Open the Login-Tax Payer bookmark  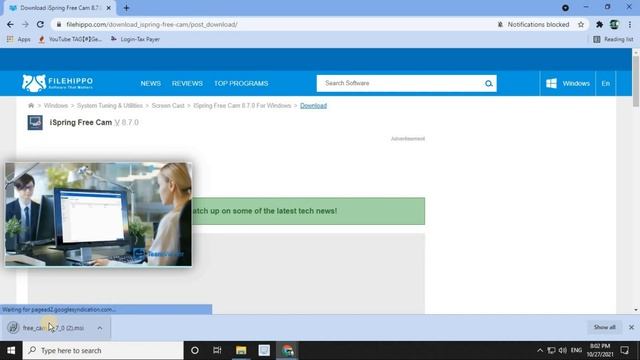pyautogui.click(x=135, y=39)
